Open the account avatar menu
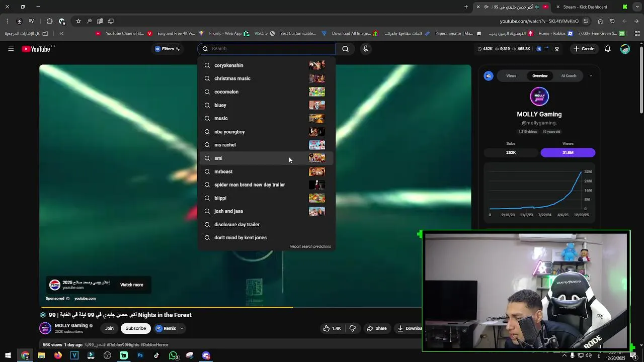The height and width of the screenshot is (362, 644). pyautogui.click(x=625, y=49)
